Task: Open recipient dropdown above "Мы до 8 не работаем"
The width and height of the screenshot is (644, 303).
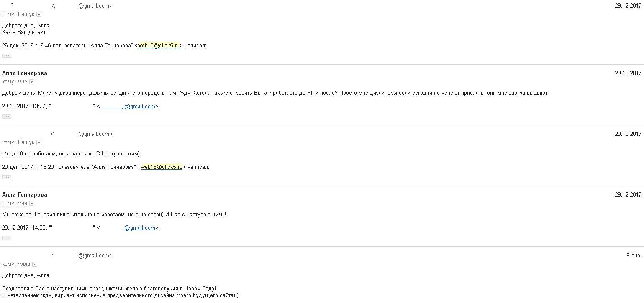Action: (x=39, y=143)
